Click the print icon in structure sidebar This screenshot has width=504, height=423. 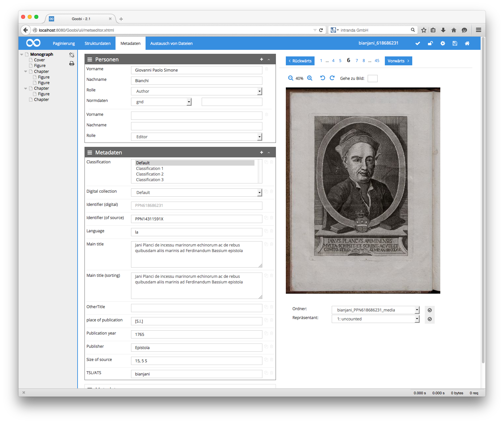tap(72, 63)
